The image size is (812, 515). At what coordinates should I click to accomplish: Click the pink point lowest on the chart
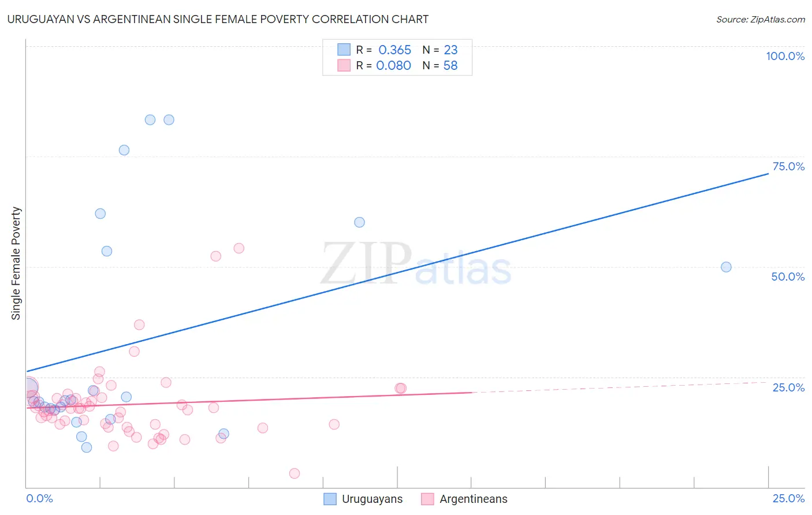(x=295, y=473)
